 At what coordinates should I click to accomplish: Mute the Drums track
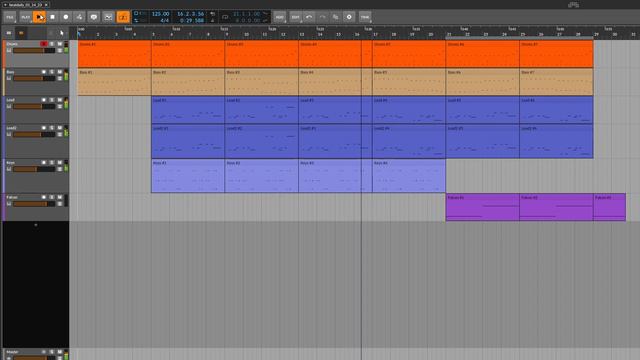tap(60, 44)
